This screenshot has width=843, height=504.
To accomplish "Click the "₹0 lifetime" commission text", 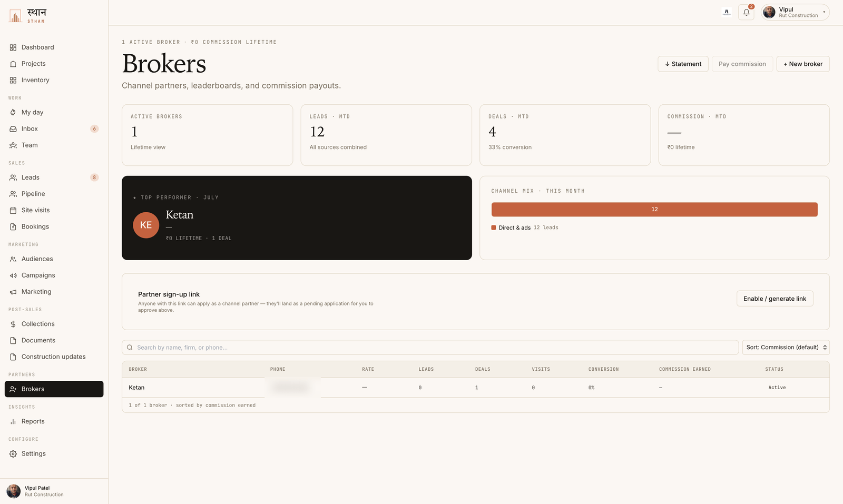I will coord(681,147).
